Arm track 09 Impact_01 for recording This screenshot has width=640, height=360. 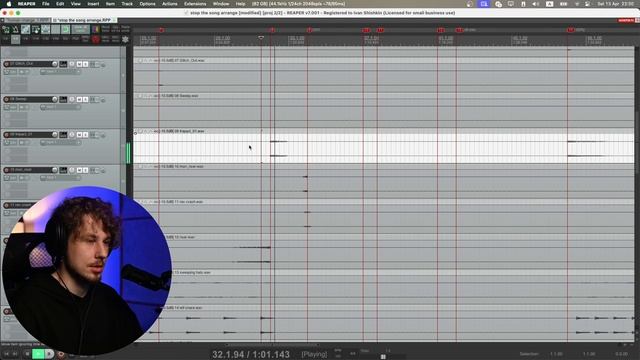click(7, 134)
